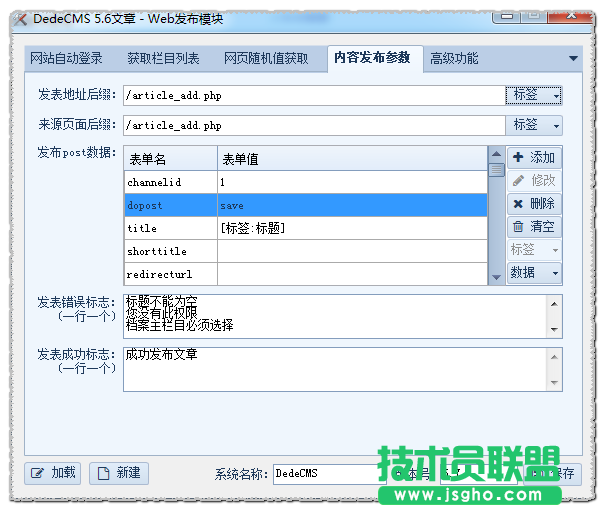This screenshot has width=605, height=511.
Task: Click the 加载 button label
Action: pos(63,473)
